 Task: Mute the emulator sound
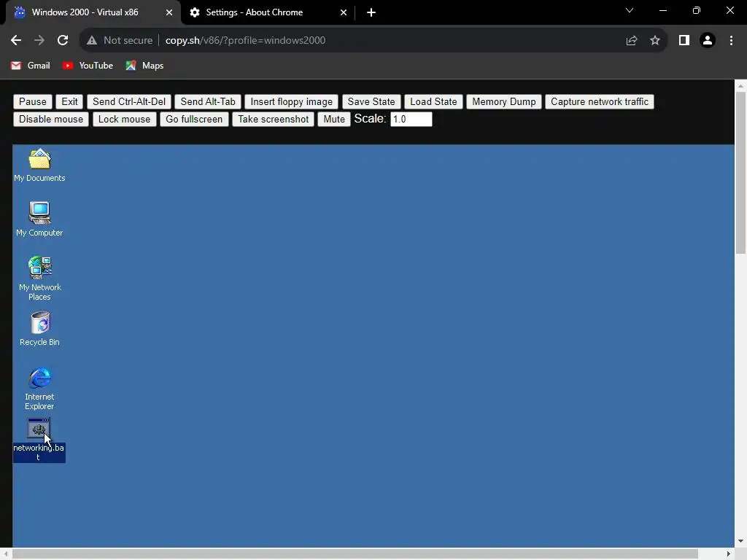tap(334, 120)
